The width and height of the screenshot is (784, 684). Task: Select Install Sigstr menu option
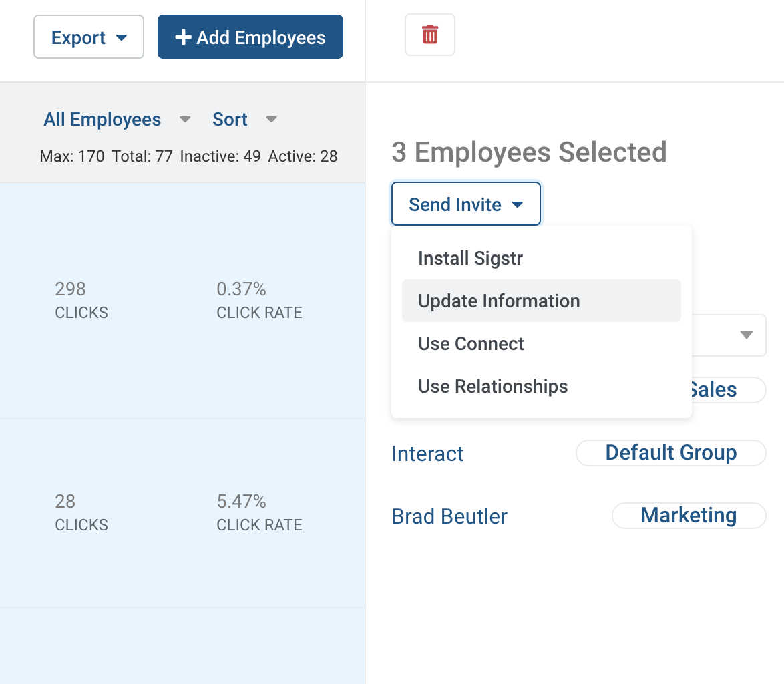point(542,259)
